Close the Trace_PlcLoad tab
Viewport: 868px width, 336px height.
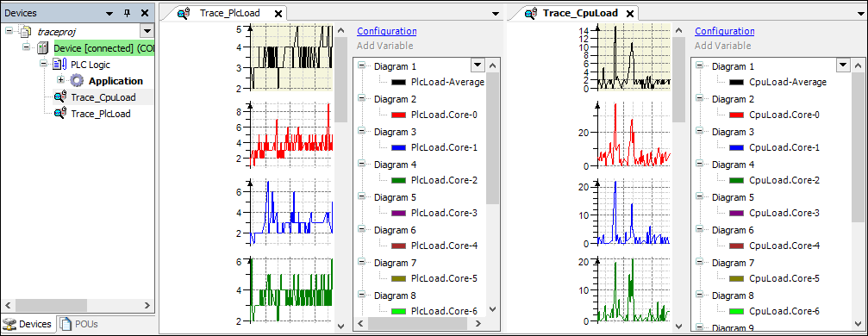[278, 13]
